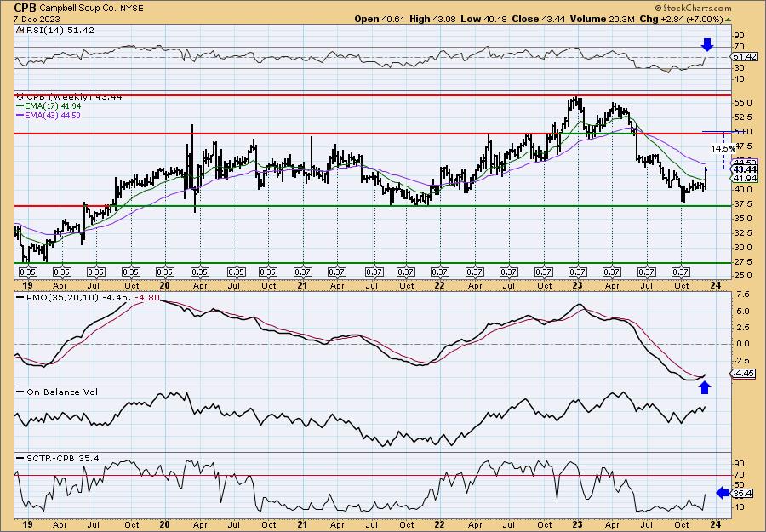
Task: Click the purple EMA(43) legend line swatch
Action: pyautogui.click(x=20, y=116)
